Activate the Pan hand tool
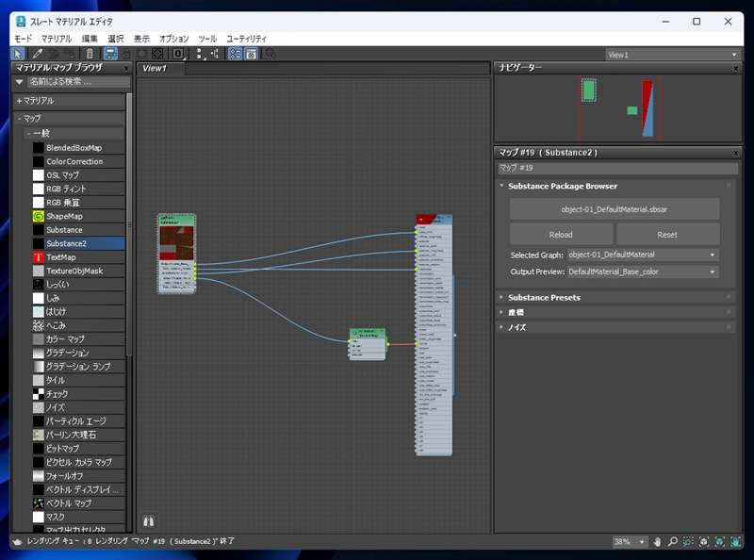The height and width of the screenshot is (560, 754). (x=657, y=543)
